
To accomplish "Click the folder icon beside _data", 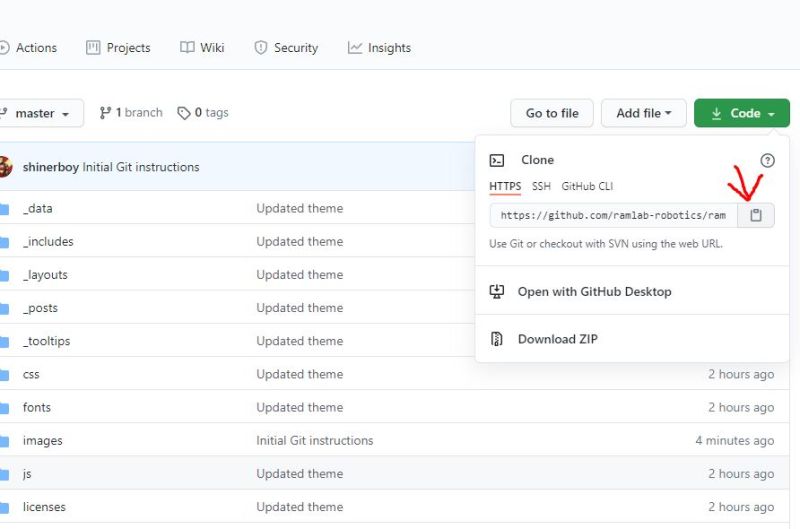I will [x=5, y=209].
